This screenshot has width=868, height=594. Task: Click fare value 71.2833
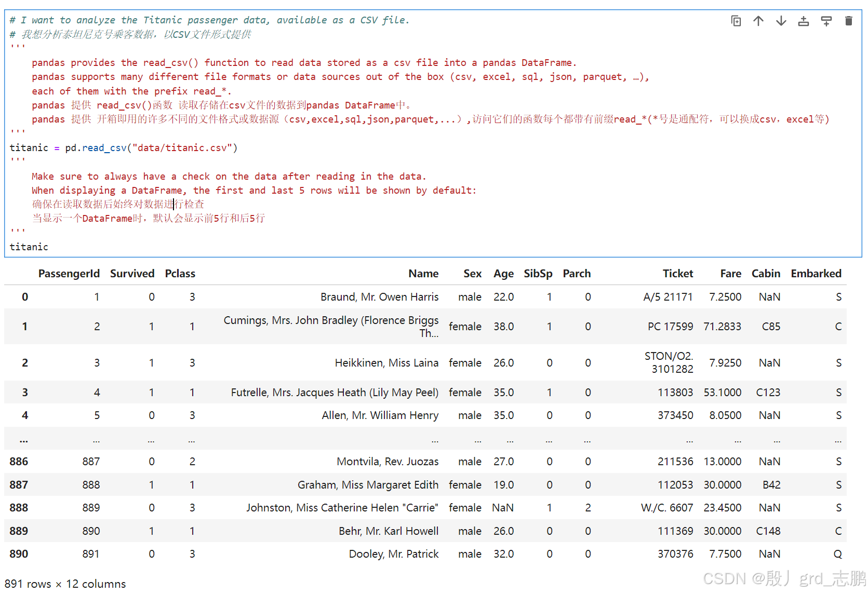tap(723, 327)
